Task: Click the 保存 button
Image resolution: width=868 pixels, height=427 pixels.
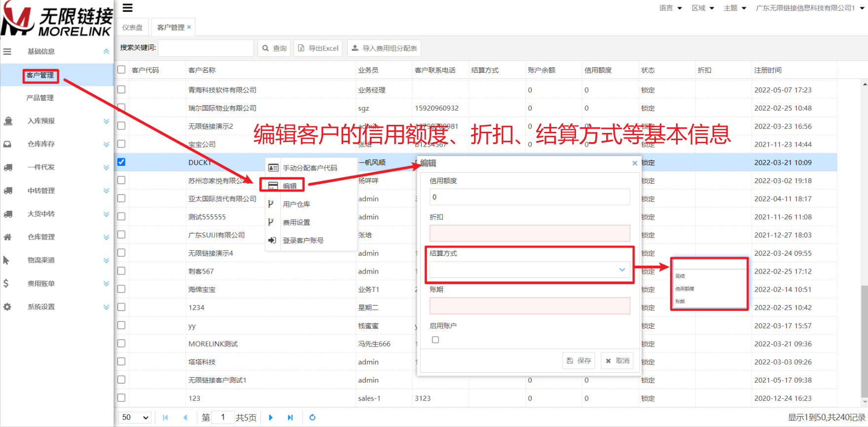Action: [x=579, y=361]
